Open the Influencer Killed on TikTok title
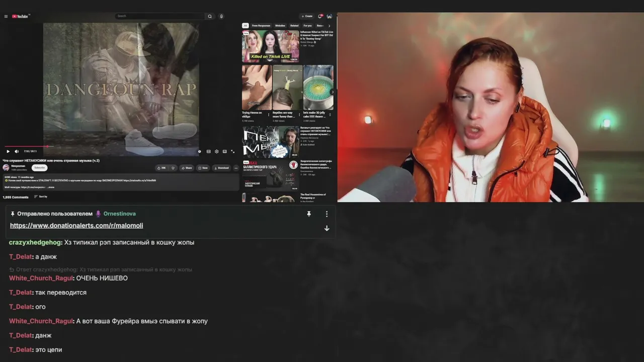 [x=316, y=35]
